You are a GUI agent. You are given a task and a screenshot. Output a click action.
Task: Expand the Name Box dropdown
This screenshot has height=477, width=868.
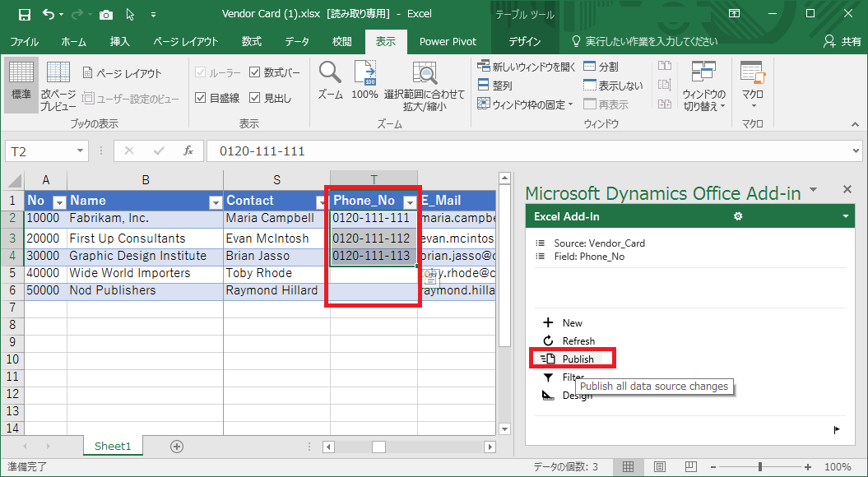[x=81, y=151]
